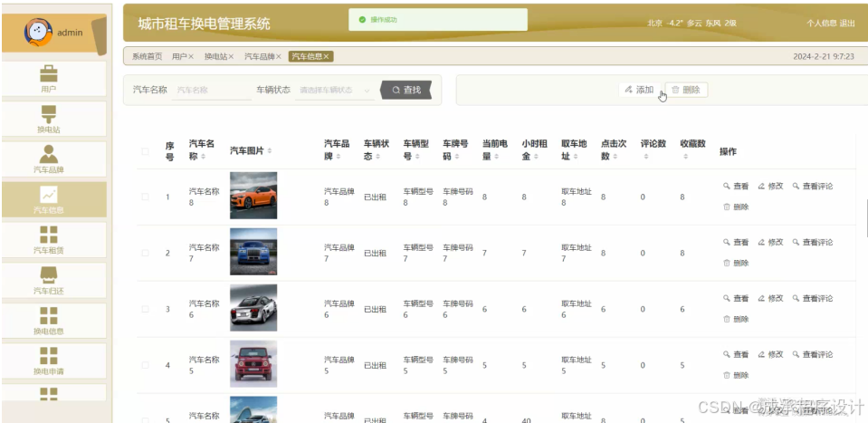Click 删除 for 汽车名称5 row
The image size is (868, 423).
(x=736, y=375)
